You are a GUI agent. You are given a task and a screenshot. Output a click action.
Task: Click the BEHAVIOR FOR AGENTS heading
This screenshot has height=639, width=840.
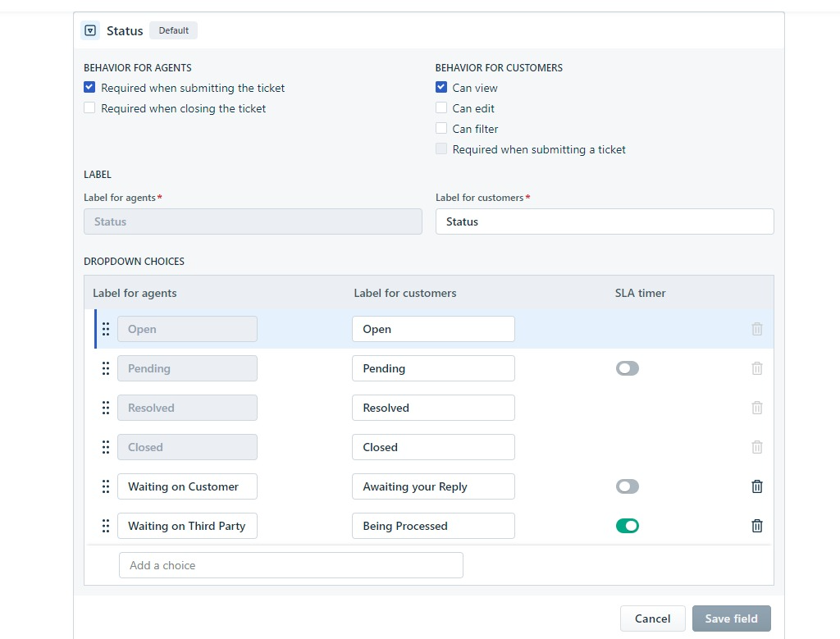point(138,67)
